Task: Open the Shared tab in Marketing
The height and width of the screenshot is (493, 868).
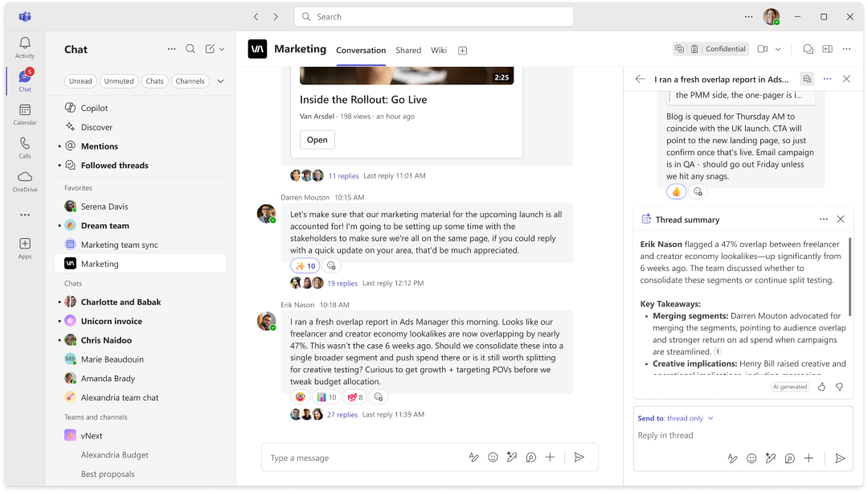Action: pos(408,50)
